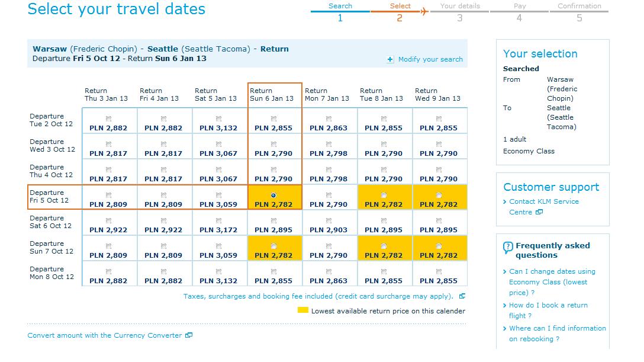Viewport: 644px width, 362px height.
Task: Open Convert amount with the Currency Converter link
Action: point(105,335)
